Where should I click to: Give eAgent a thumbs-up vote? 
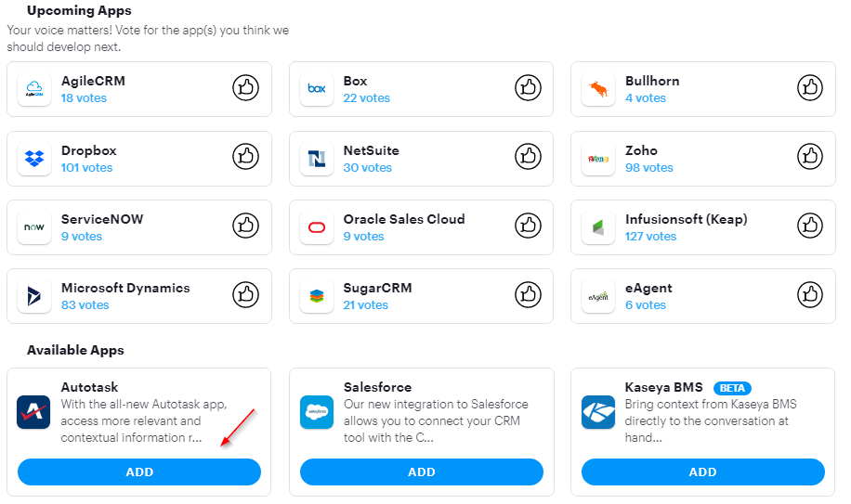(810, 294)
